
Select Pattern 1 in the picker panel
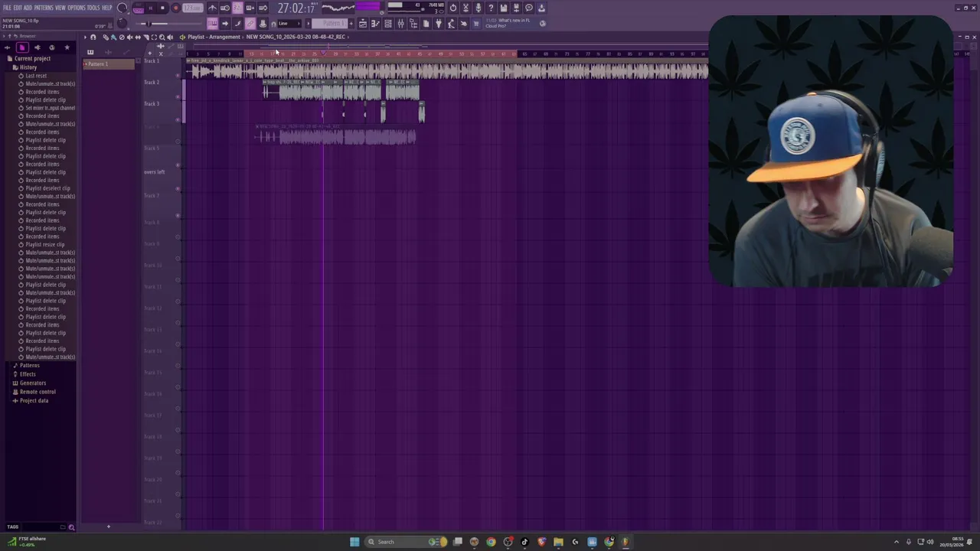109,64
